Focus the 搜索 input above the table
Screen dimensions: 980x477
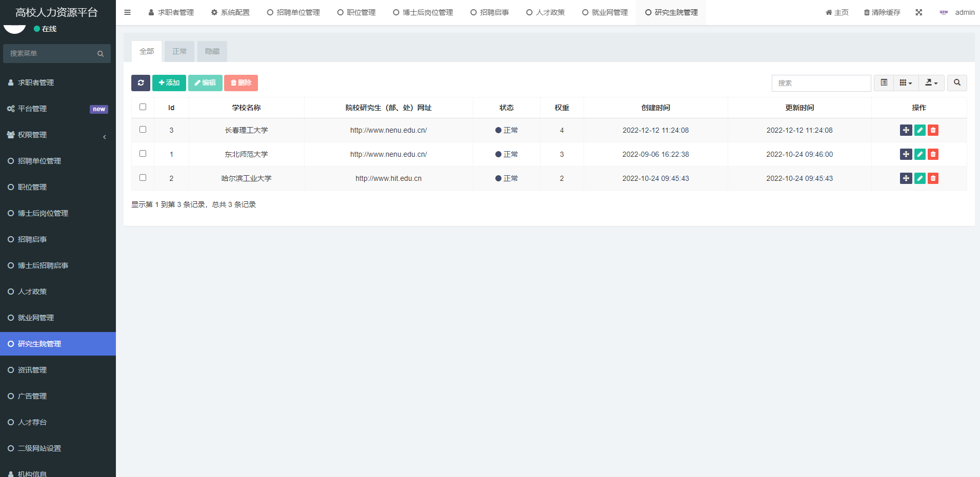click(821, 83)
